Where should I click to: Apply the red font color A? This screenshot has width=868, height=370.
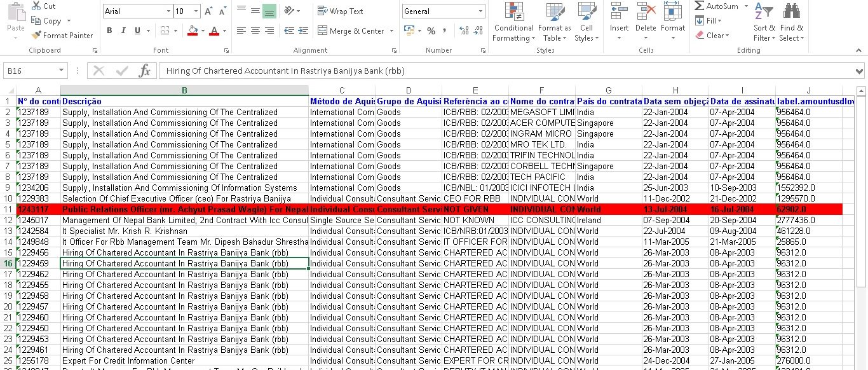pos(214,31)
